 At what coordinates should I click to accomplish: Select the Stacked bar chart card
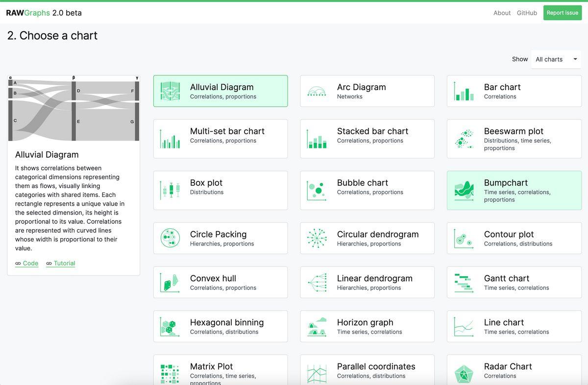(367, 139)
